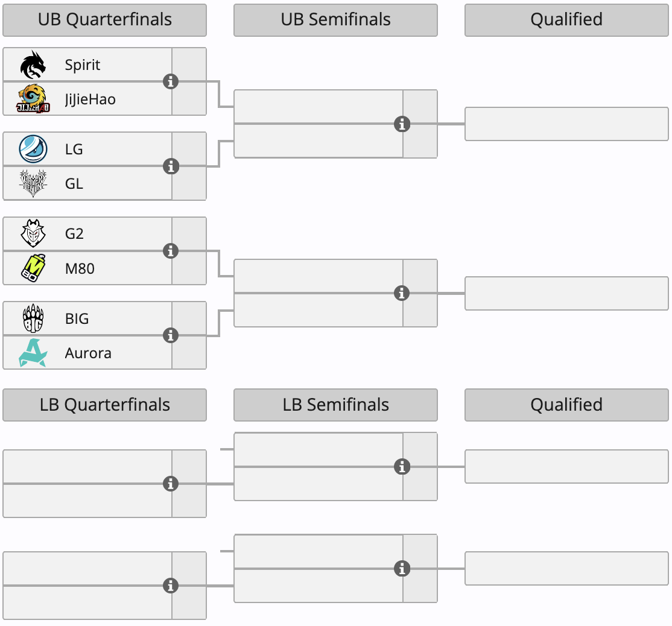672x626 pixels.
Task: Click the Team Spirit dragon logo
Action: pyautogui.click(x=33, y=65)
